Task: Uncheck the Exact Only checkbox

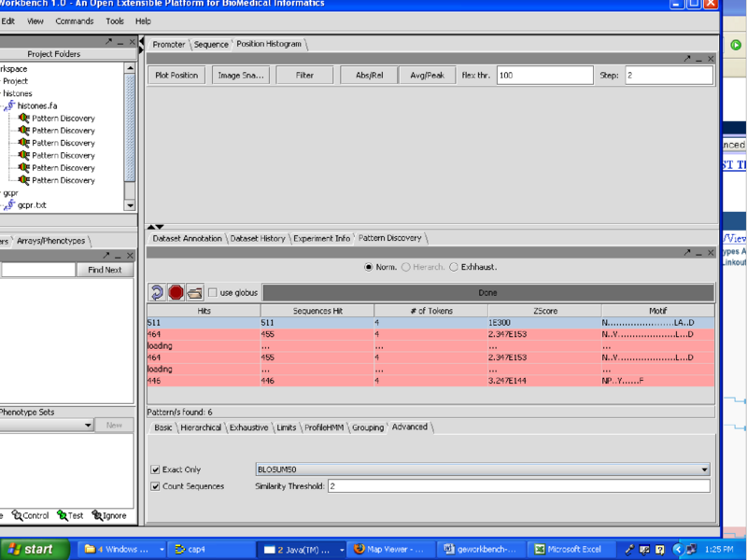Action: pos(156,469)
